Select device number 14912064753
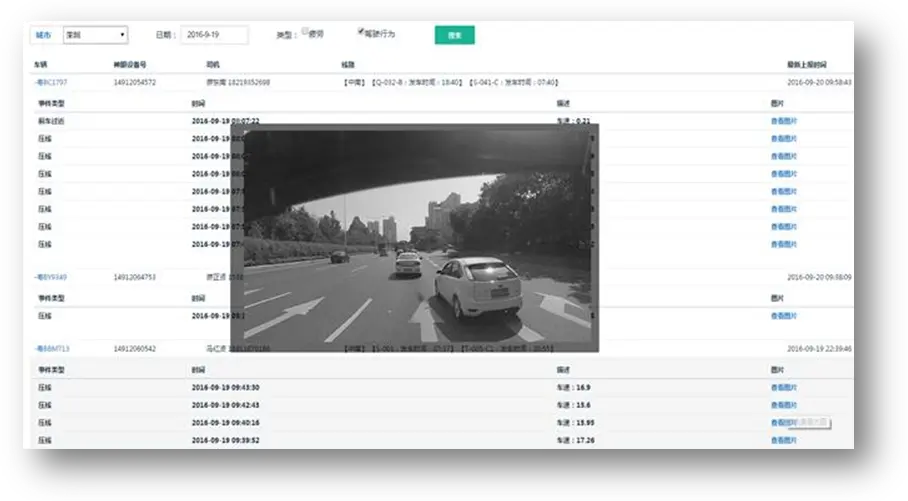 [x=134, y=277]
